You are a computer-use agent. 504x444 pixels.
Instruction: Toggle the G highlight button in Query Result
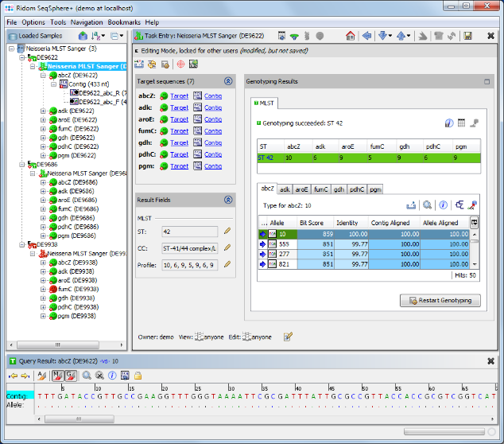click(69, 375)
